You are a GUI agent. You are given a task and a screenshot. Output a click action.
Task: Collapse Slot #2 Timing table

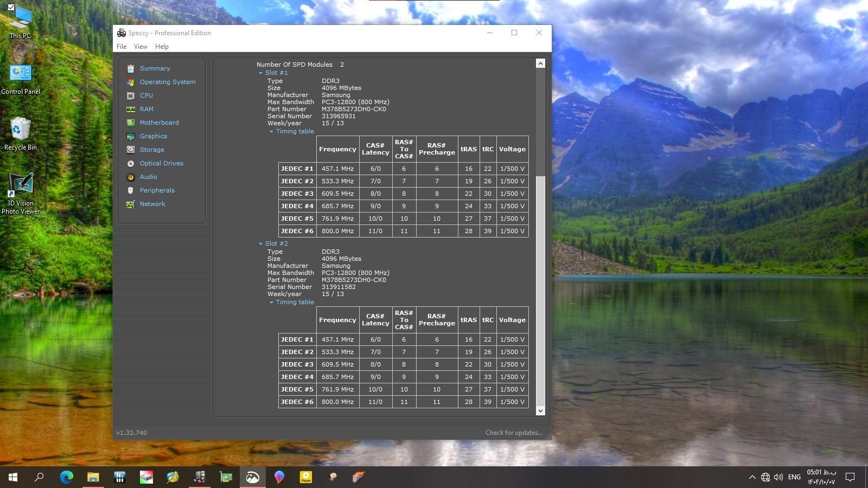pos(271,302)
